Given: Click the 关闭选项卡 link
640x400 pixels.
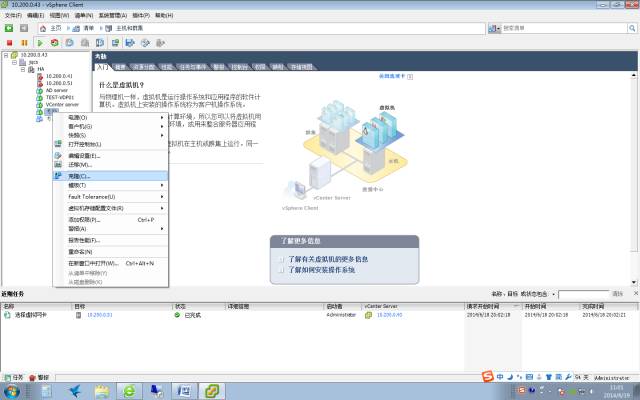Looking at the screenshot, I should point(392,76).
